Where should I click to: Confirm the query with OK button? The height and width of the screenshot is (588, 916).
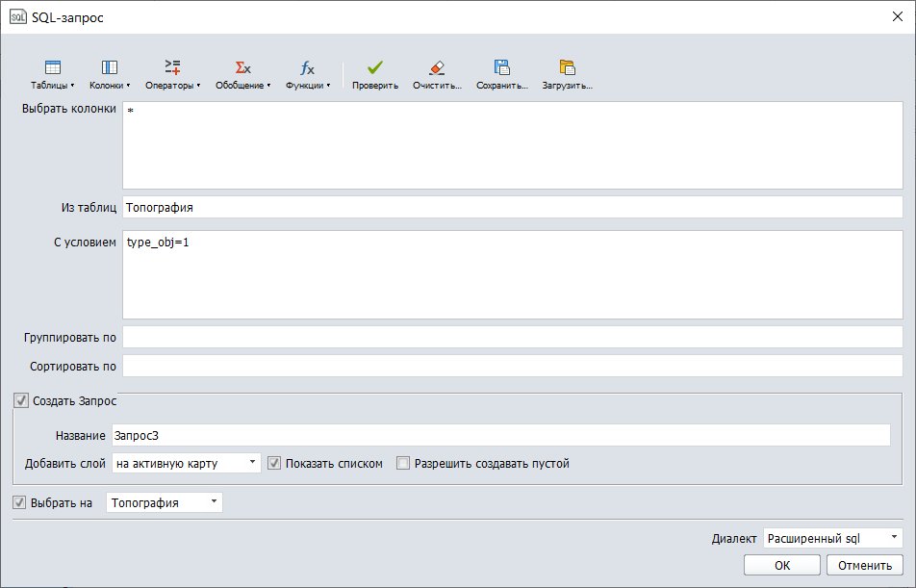pyautogui.click(x=782, y=565)
